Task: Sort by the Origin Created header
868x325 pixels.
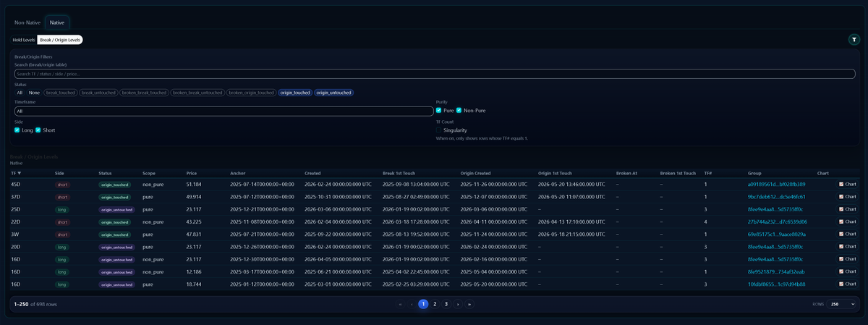Action: point(476,173)
